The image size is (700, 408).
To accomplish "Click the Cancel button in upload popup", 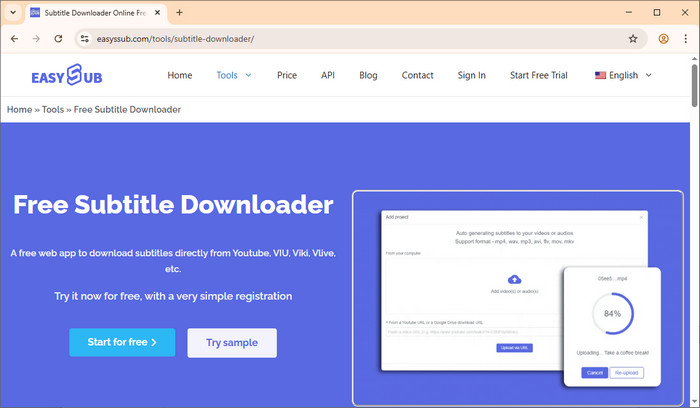I will pyautogui.click(x=594, y=373).
